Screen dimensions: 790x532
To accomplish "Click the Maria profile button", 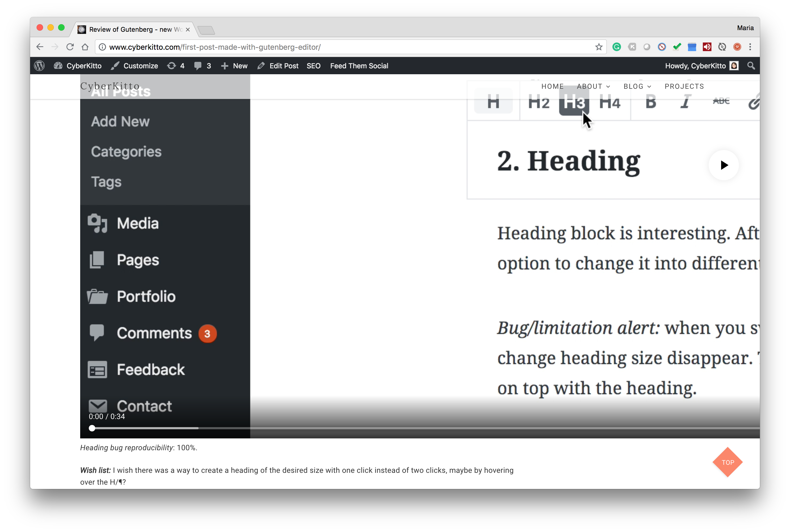I will click(x=745, y=28).
